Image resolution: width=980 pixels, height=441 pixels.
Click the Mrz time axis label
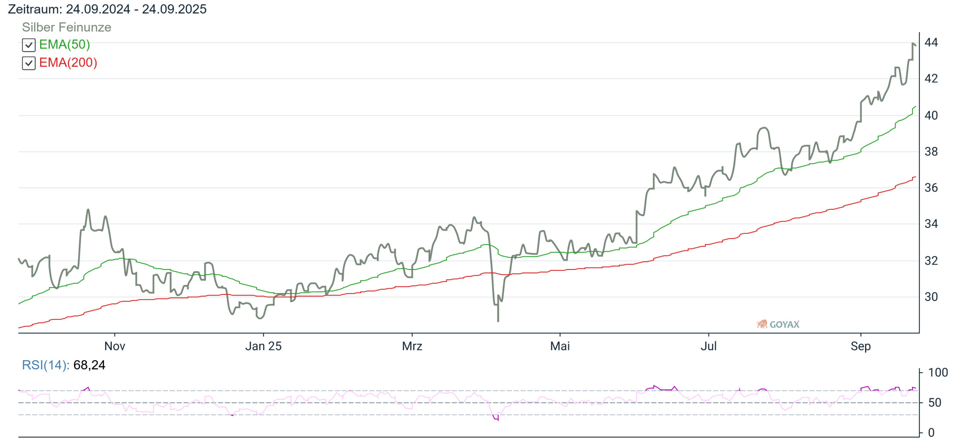[x=412, y=346]
